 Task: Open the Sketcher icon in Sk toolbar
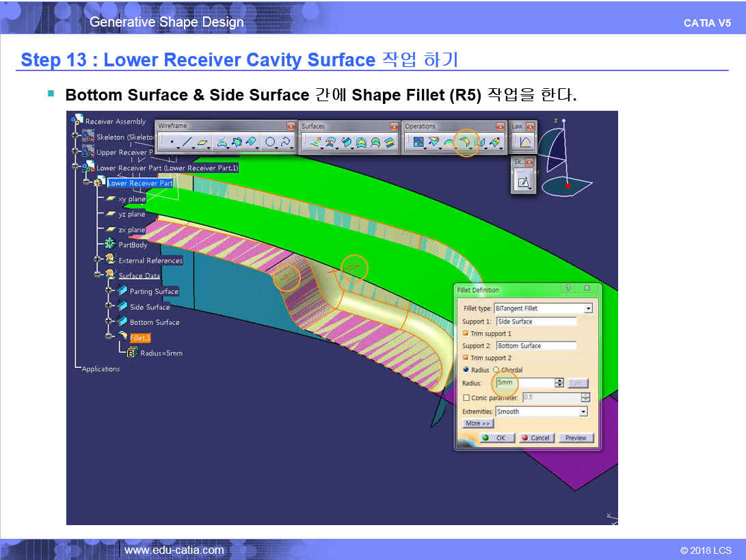pos(523,182)
